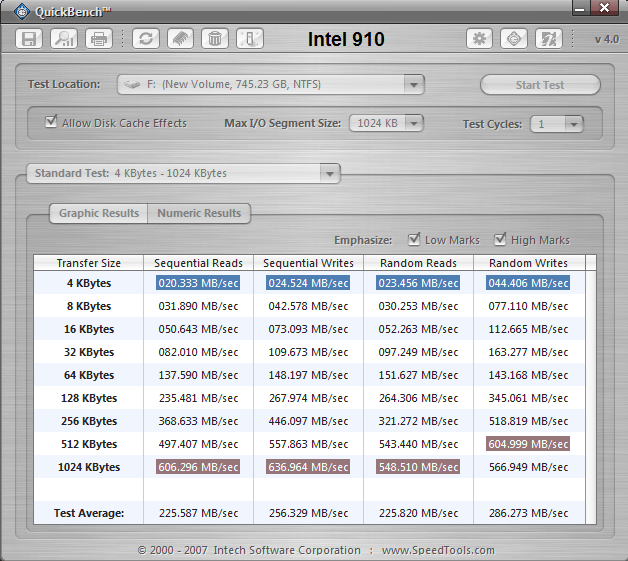
Task: Click the rightmost toolbar icon before the version label
Action: [548, 39]
